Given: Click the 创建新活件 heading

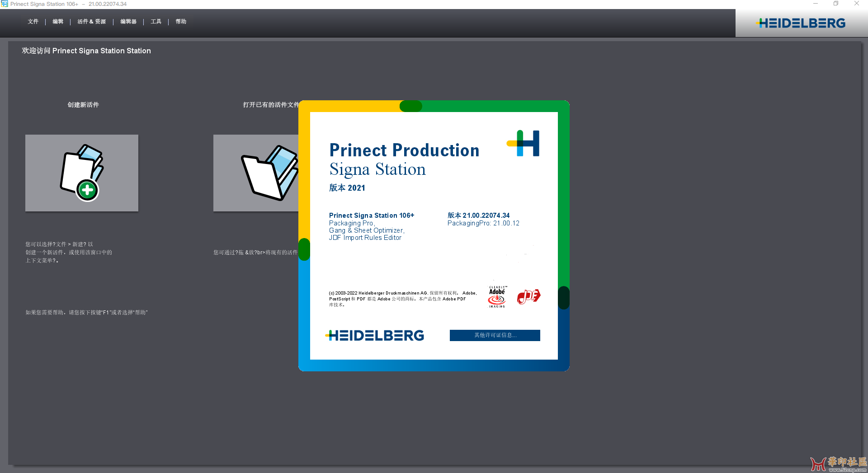Looking at the screenshot, I should (83, 105).
